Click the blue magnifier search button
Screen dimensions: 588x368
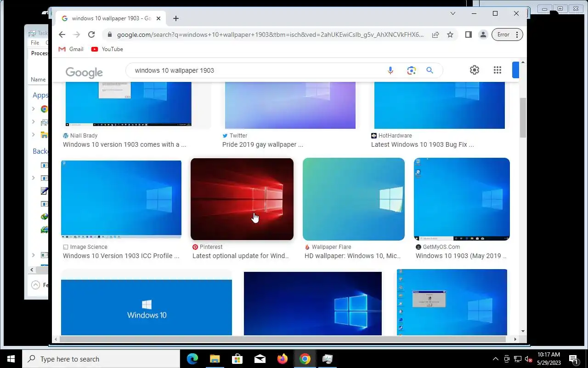430,70
